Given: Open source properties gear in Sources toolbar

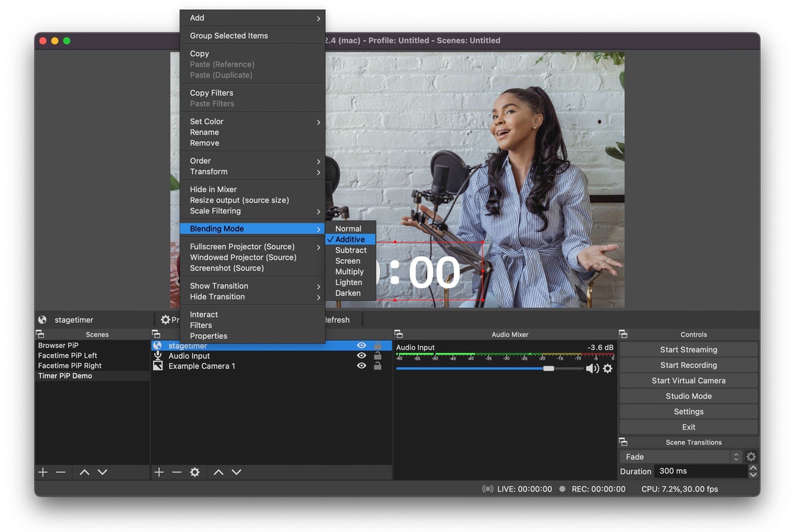Looking at the screenshot, I should [x=195, y=472].
